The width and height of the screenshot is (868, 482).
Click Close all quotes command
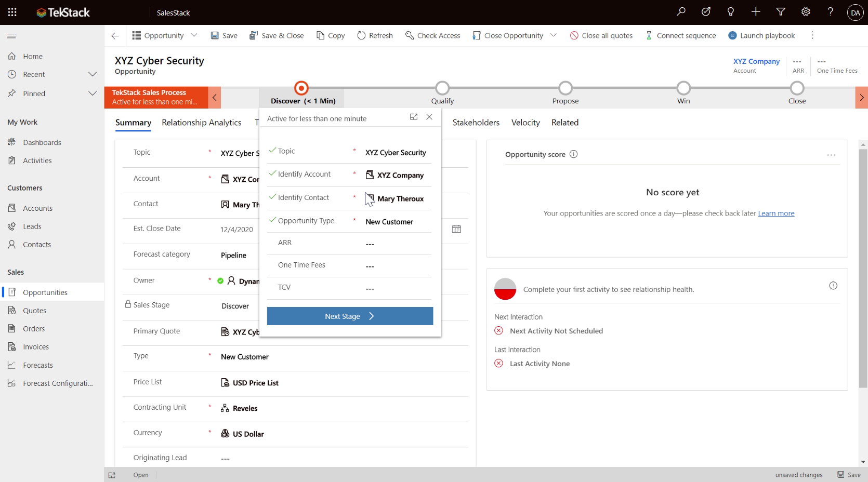pyautogui.click(x=601, y=35)
